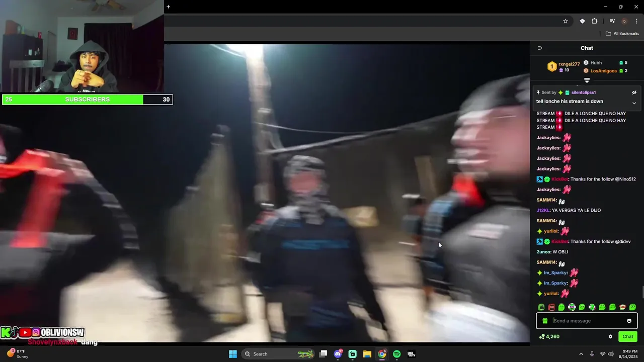644x362 pixels.
Task: Pick the fifth squinting green emote
Action: coord(582,307)
